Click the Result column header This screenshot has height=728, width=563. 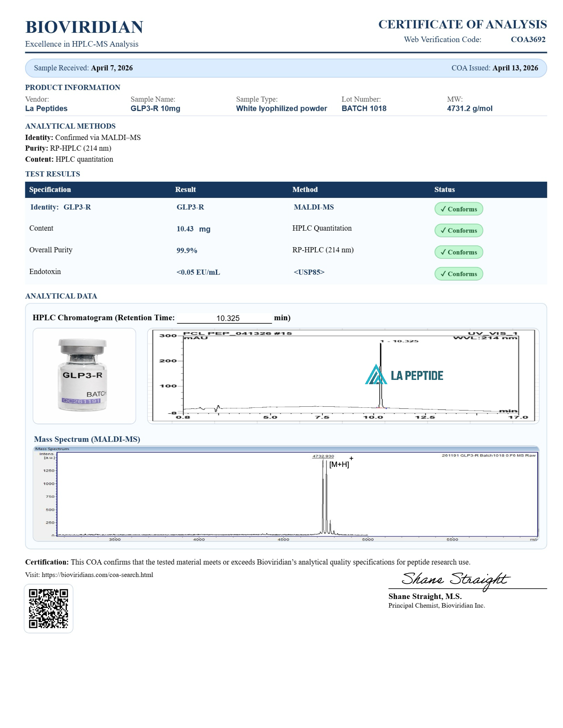pyautogui.click(x=185, y=190)
